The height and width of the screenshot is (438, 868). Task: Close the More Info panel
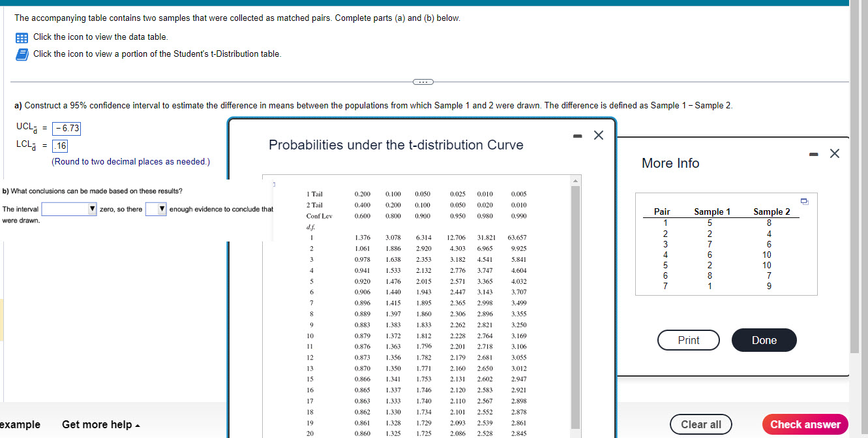point(835,153)
